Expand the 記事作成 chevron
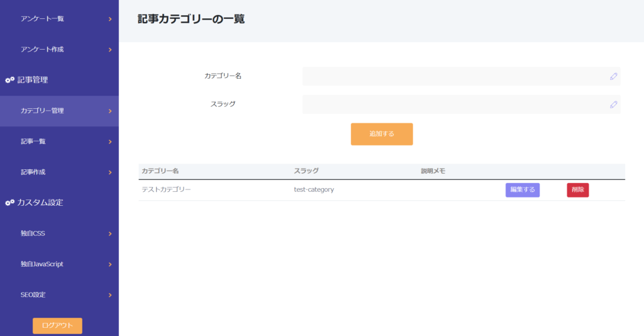Viewport: 644px width, 336px height. point(110,172)
